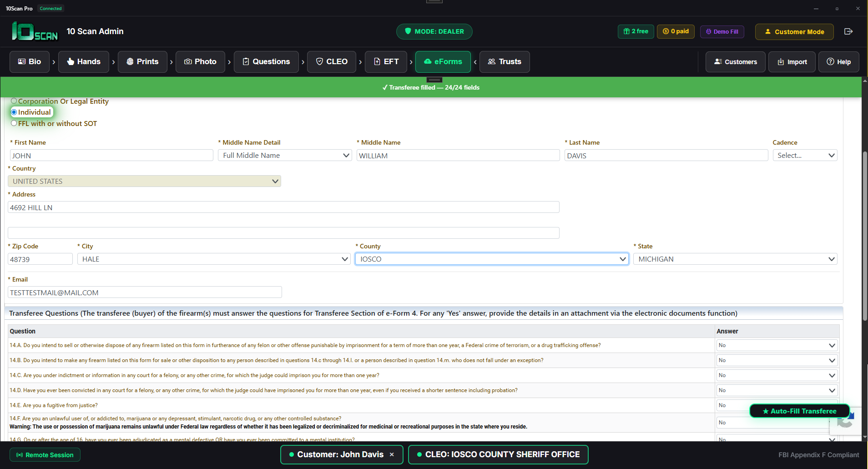
Task: Click the Transferee filled 24/24 fields banner
Action: pos(431,87)
